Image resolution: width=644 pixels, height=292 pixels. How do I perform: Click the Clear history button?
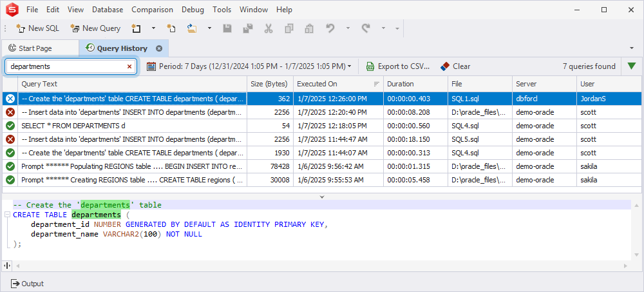455,66
